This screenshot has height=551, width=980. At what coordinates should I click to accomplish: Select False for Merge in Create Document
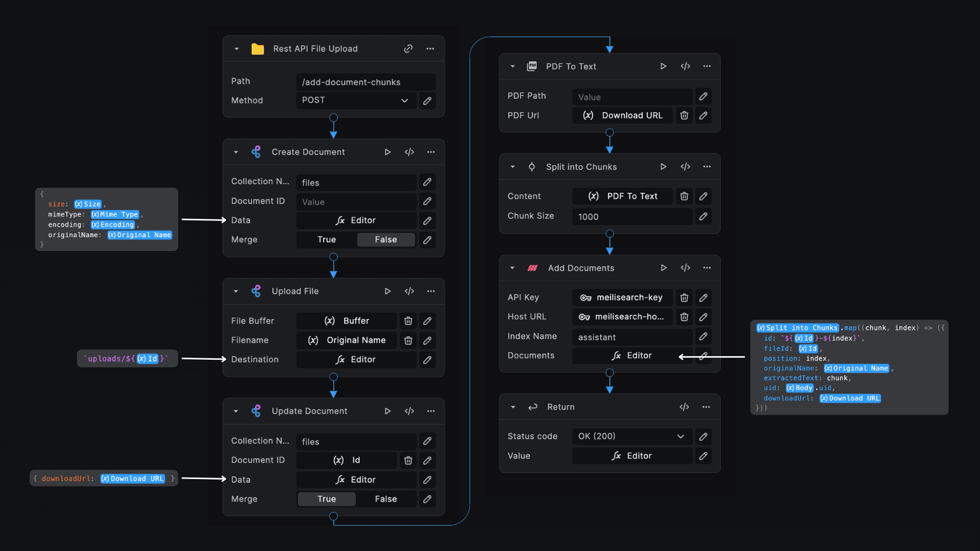coord(386,240)
